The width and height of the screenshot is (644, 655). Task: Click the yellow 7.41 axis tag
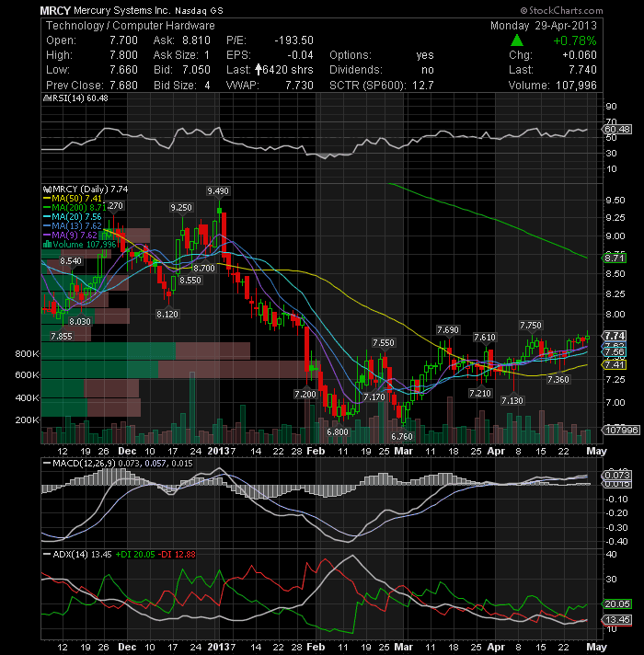[x=614, y=365]
